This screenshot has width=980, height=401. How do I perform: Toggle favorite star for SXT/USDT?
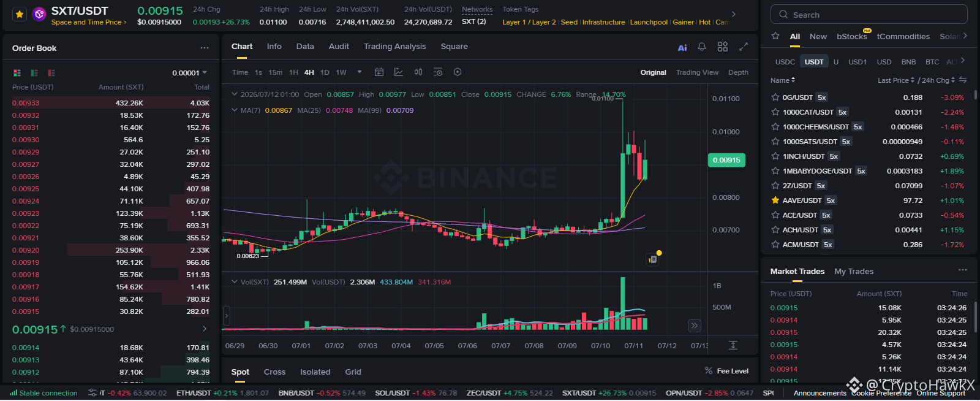pos(20,14)
